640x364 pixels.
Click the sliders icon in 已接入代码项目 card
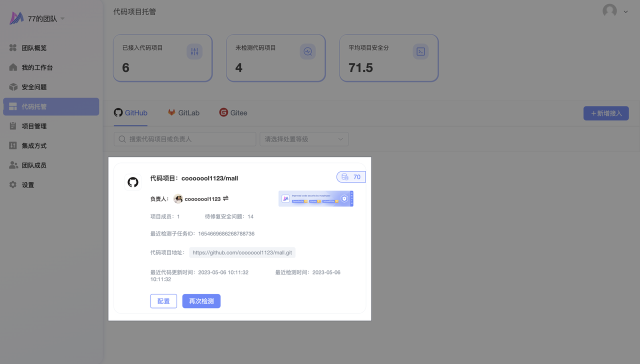(x=194, y=51)
